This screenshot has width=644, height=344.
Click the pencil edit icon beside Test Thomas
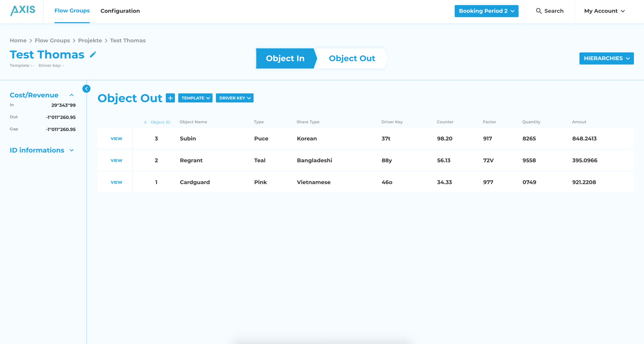93,55
